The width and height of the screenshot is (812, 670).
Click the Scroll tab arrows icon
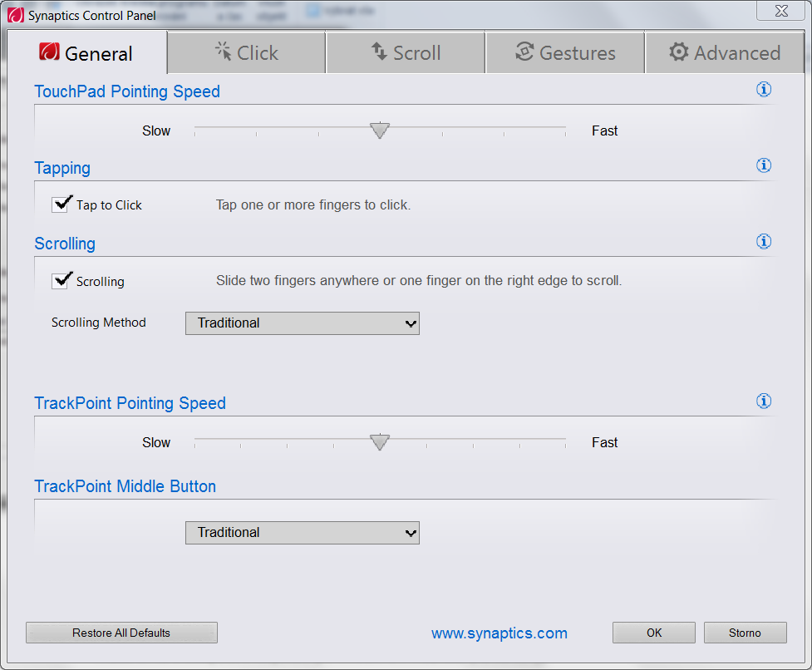point(379,52)
